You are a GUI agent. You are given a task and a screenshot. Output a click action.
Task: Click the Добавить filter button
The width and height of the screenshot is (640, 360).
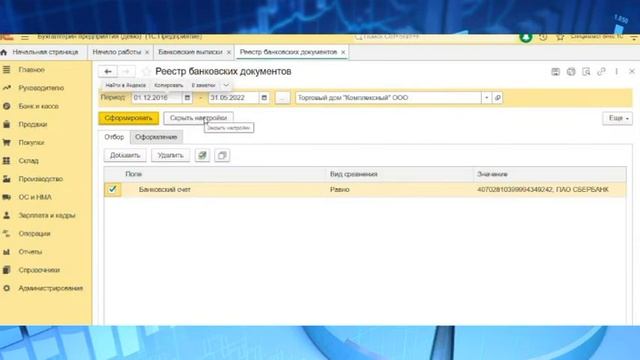pyautogui.click(x=125, y=156)
